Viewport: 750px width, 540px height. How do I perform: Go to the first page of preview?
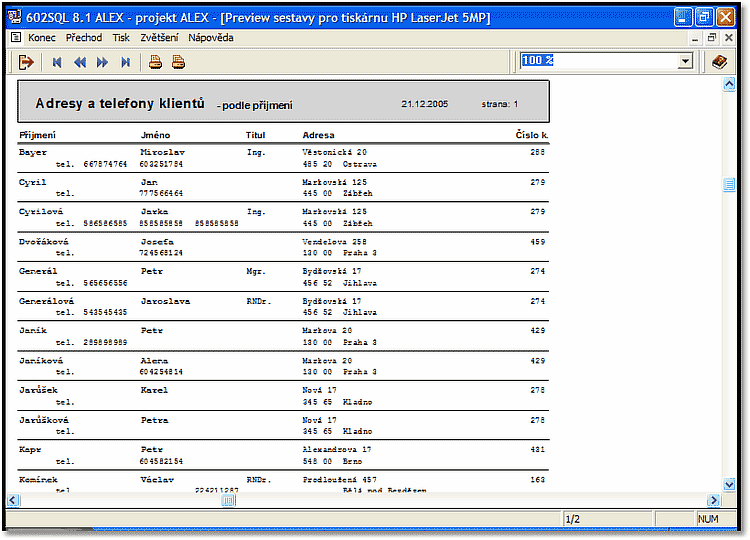coord(57,62)
